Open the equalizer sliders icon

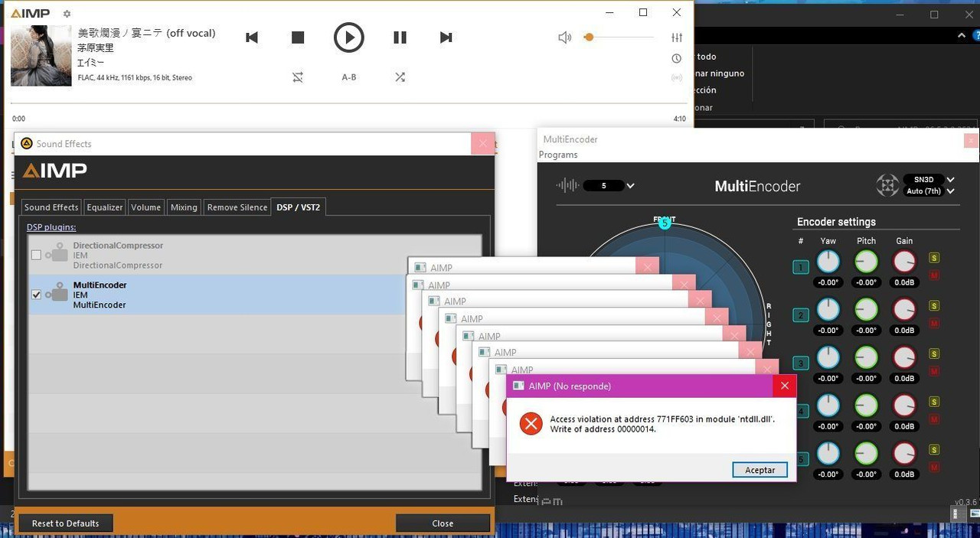pyautogui.click(x=677, y=37)
